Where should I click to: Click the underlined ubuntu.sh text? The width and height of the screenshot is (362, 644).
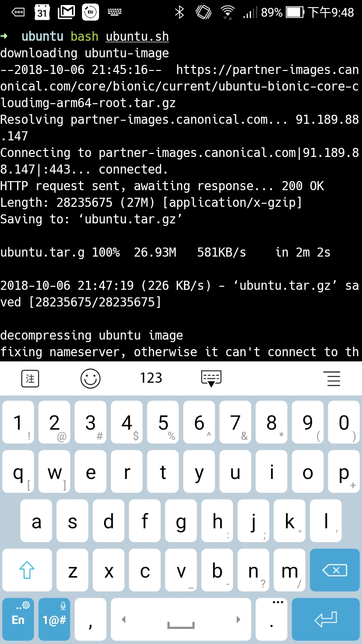(x=137, y=37)
